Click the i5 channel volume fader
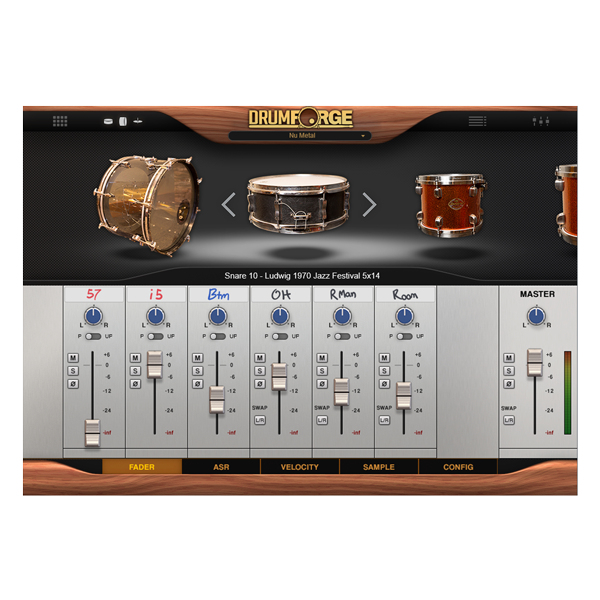This screenshot has width=600, height=600. coord(155,364)
